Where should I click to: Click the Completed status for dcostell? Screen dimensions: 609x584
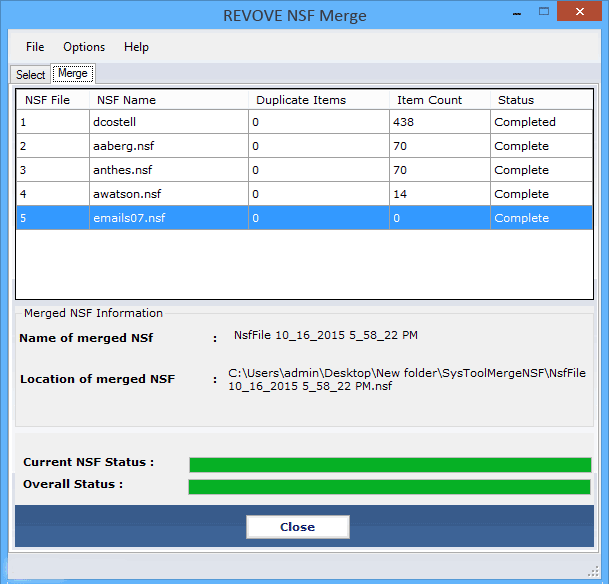[x=541, y=122]
